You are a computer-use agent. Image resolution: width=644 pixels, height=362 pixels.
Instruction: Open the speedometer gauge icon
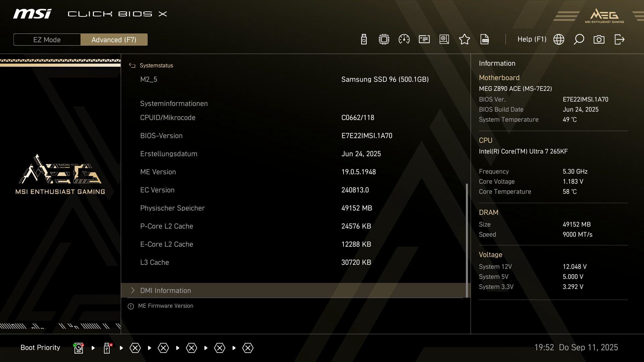coord(404,40)
